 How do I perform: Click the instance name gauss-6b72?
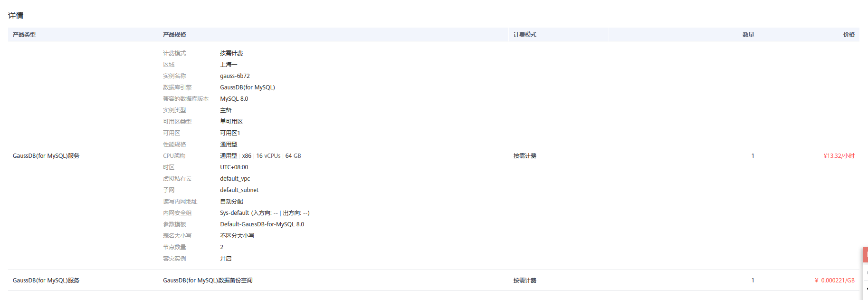coord(235,76)
